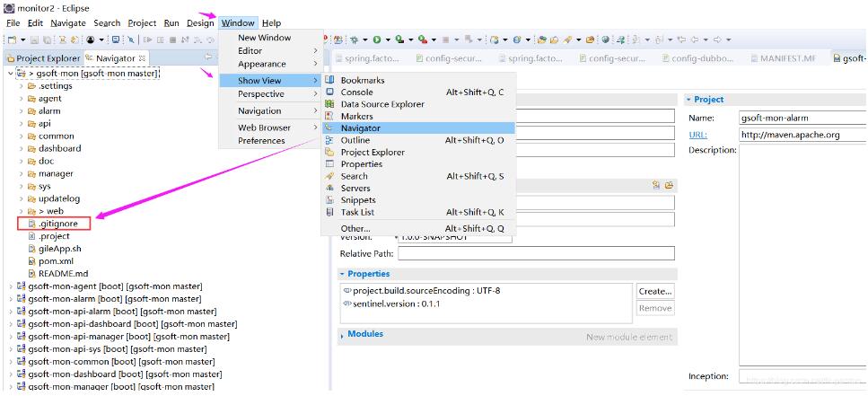Select the .project file
Screen dimensions: 868x396
coord(48,236)
